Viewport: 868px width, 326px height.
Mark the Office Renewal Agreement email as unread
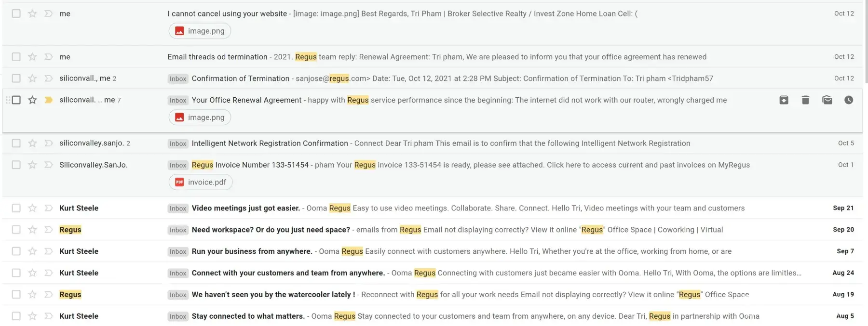(827, 100)
